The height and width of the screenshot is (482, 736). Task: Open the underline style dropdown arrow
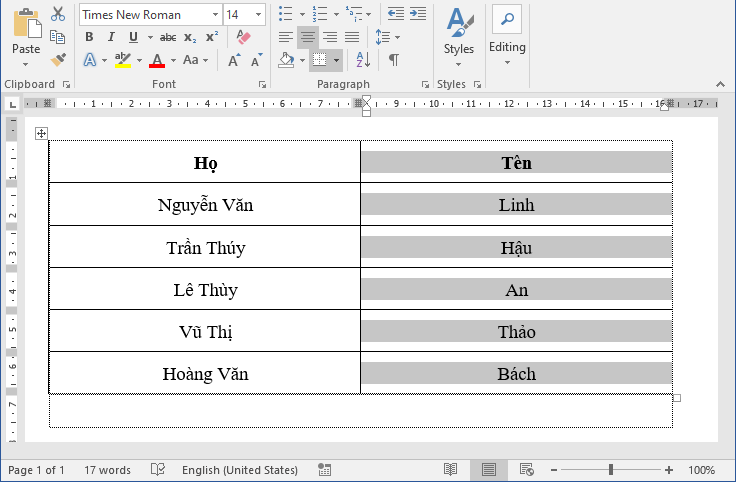[150, 37]
